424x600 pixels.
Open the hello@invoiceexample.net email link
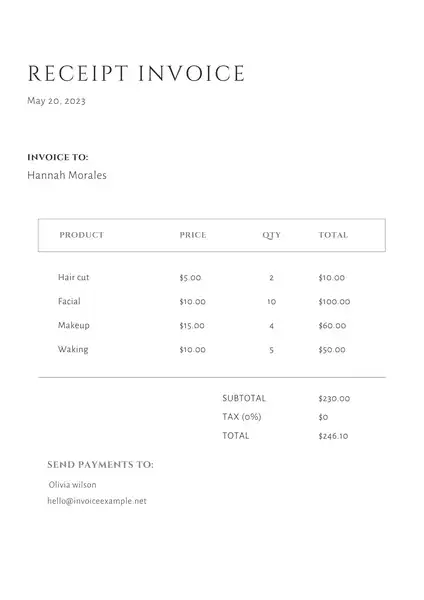click(97, 501)
